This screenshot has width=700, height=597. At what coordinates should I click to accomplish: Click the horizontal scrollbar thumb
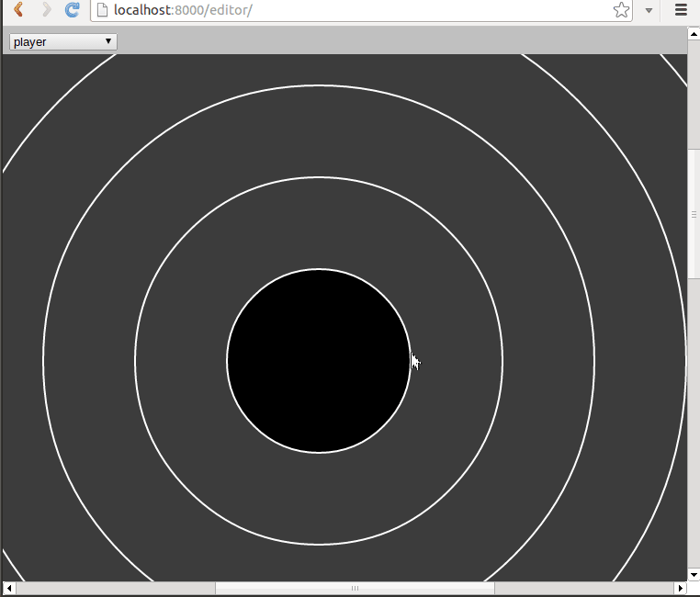[x=355, y=588]
